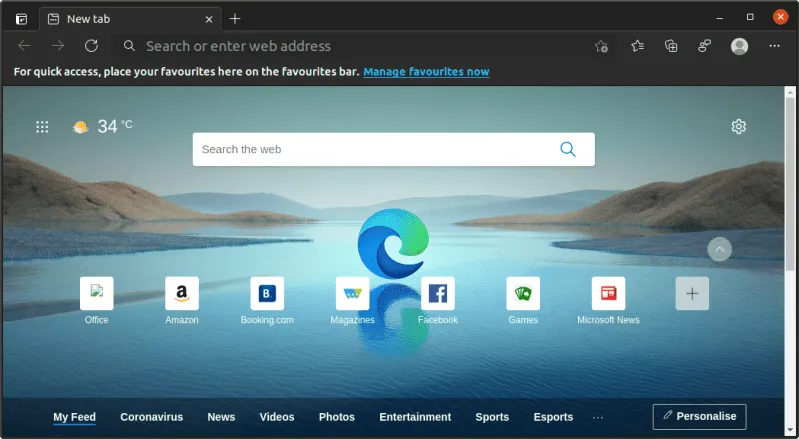799x439 pixels.
Task: Add this page to favourites star icon
Action: point(601,46)
